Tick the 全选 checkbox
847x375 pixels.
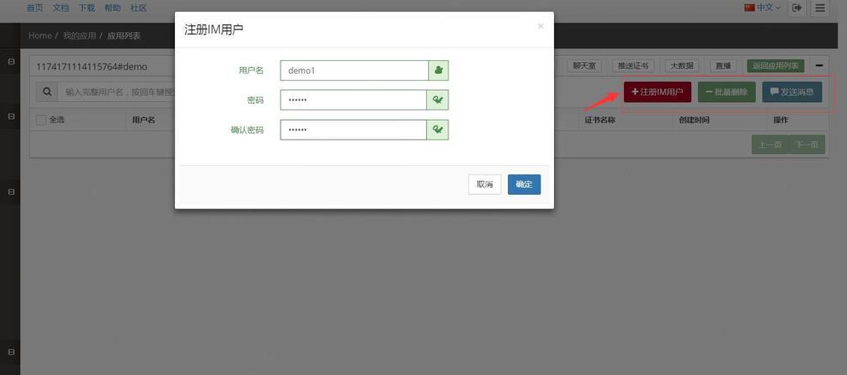pos(41,120)
